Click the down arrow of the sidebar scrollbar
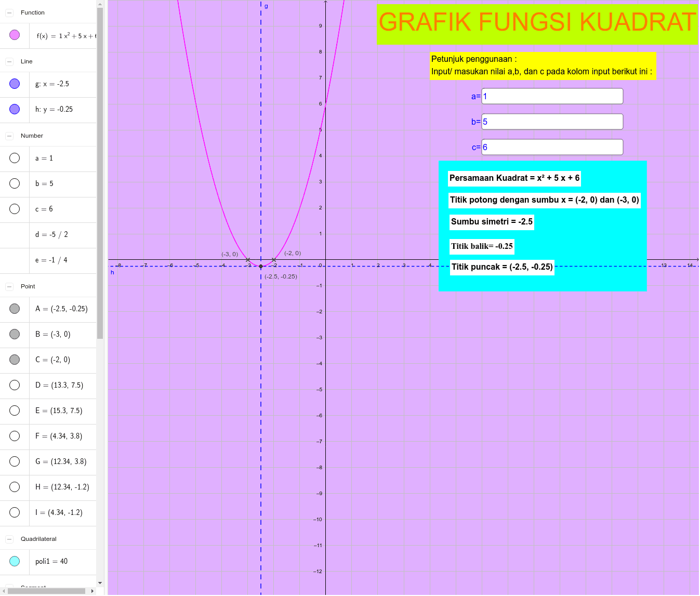This screenshot has width=700, height=596. [x=99, y=582]
